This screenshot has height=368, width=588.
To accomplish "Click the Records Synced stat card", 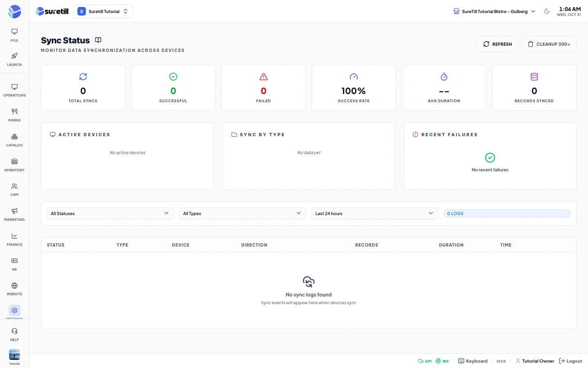I will (534, 88).
